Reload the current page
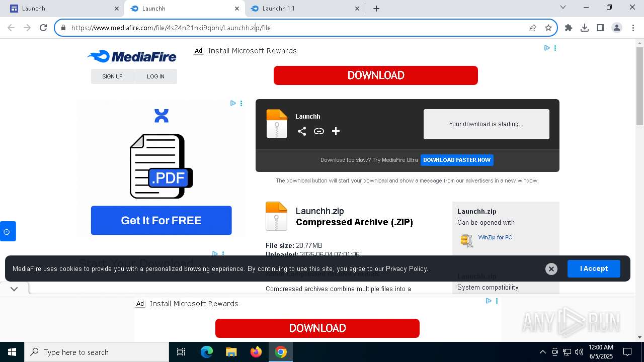The width and height of the screenshot is (644, 362). pos(43,28)
